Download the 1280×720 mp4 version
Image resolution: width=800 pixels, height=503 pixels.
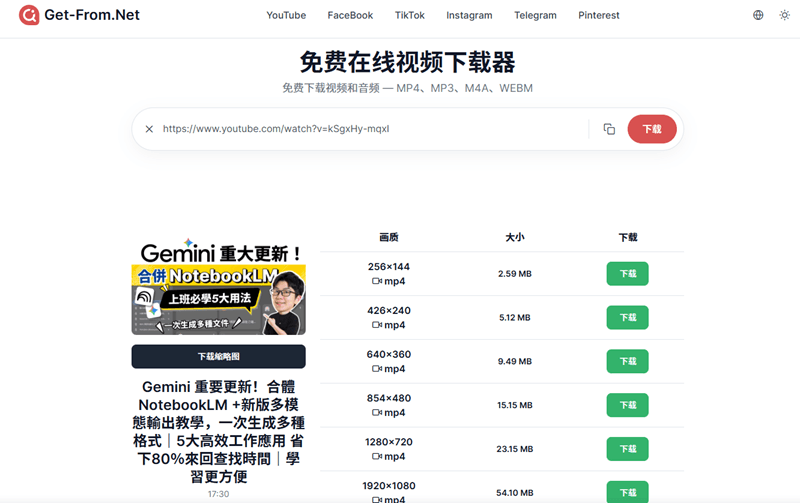(x=628, y=449)
